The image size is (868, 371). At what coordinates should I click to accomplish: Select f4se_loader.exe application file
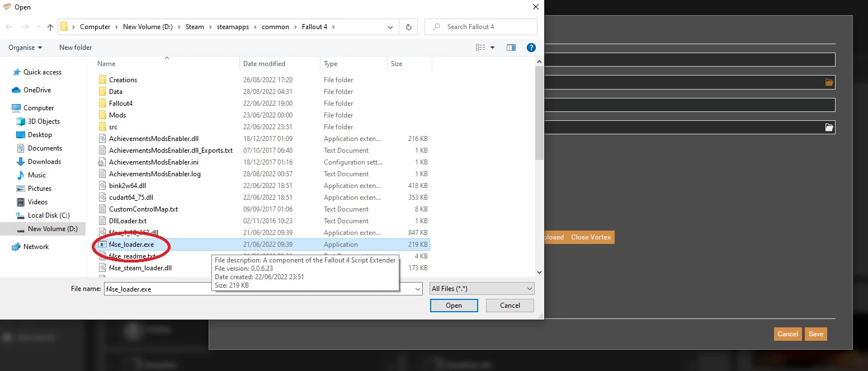(x=263, y=245)
